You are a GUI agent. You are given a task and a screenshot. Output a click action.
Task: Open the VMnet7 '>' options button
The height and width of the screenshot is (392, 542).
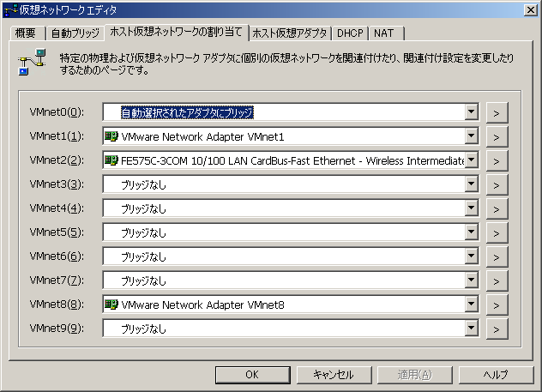click(497, 281)
